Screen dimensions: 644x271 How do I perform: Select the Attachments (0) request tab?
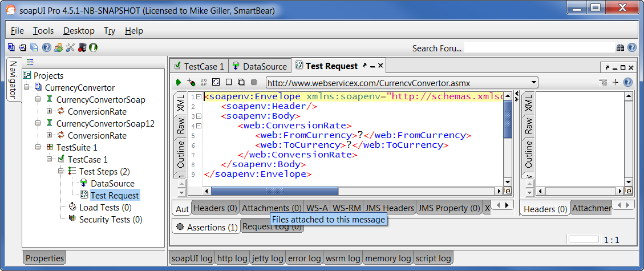pyautogui.click(x=272, y=208)
